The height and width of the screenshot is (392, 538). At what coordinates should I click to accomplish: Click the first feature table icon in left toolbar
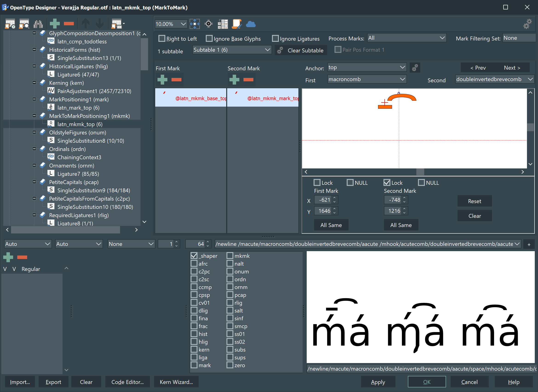tap(10, 24)
